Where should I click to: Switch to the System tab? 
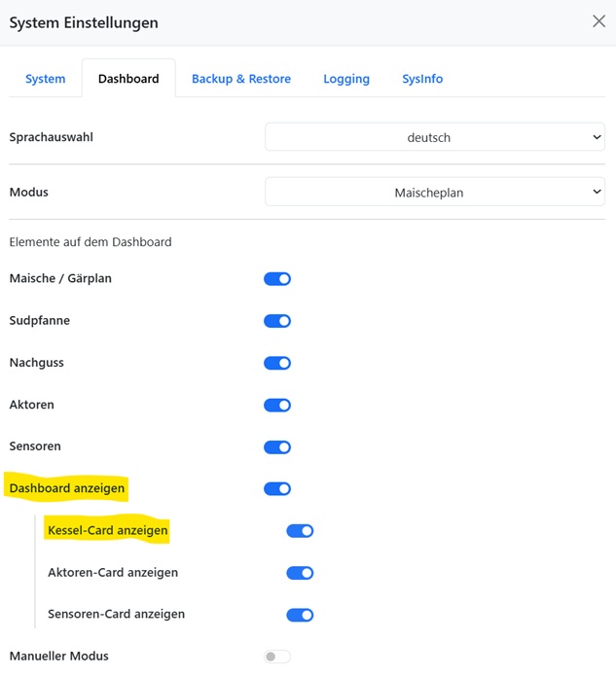[46, 79]
